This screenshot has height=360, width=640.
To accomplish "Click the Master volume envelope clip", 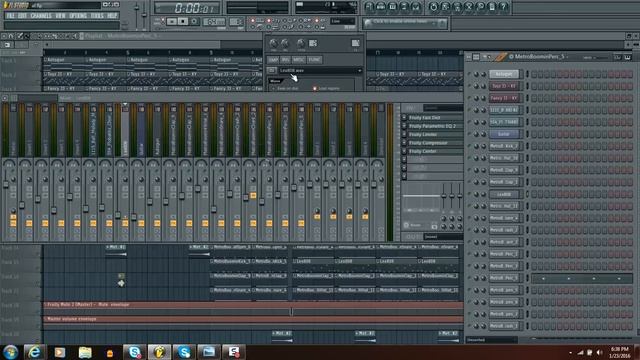I will click(x=253, y=319).
